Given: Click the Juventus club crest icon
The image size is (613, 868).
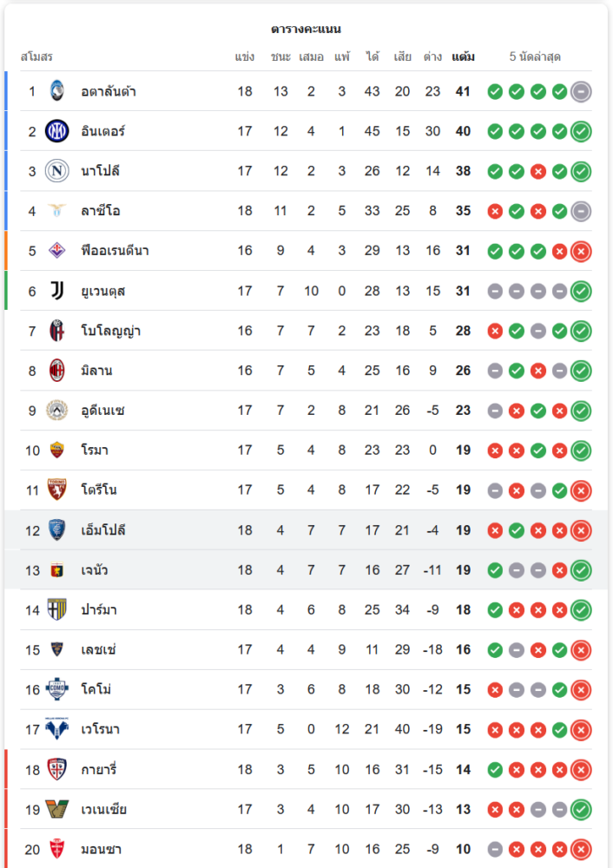Looking at the screenshot, I should pos(57,291).
